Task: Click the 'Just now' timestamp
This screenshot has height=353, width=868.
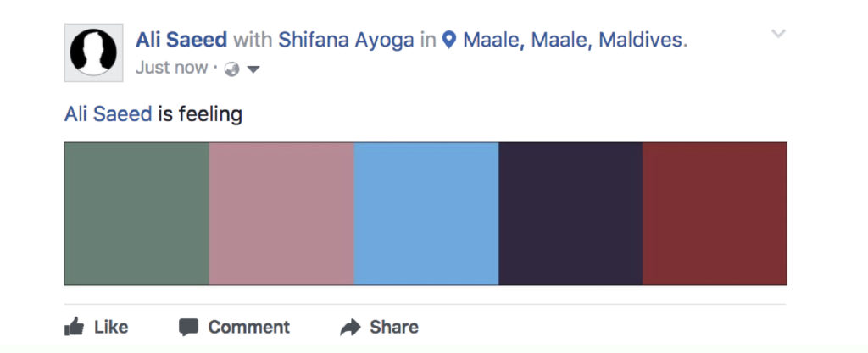Action: click(x=171, y=68)
